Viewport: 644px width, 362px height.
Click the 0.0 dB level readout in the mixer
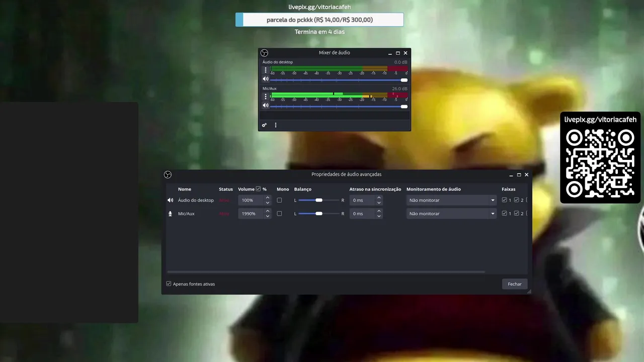tap(400, 62)
